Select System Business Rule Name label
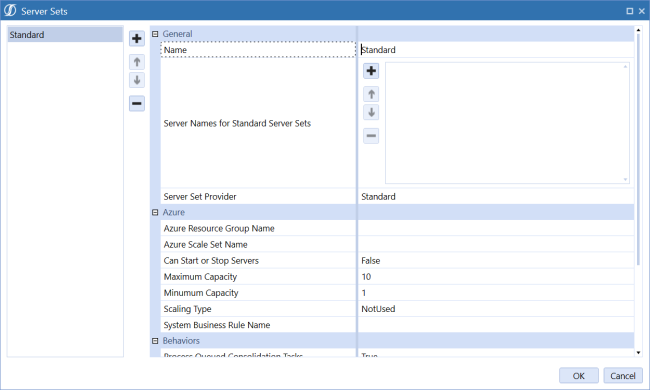This screenshot has width=650, height=390. (x=217, y=325)
